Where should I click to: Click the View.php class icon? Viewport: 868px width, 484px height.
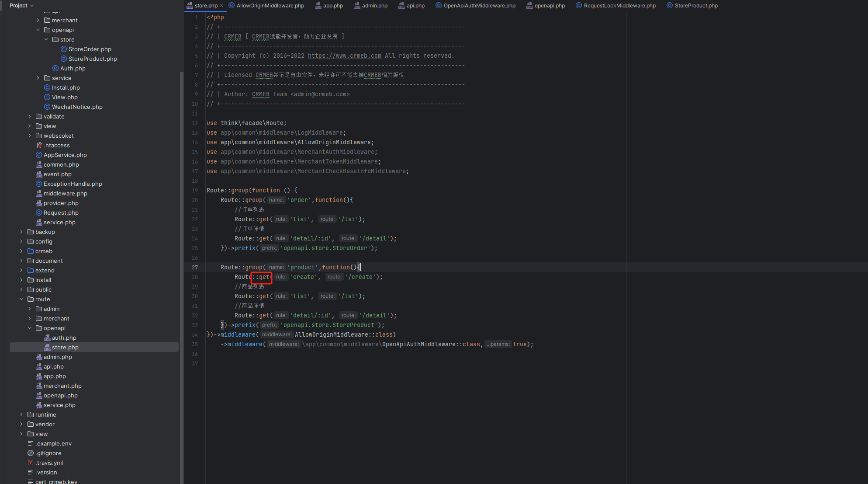[47, 97]
